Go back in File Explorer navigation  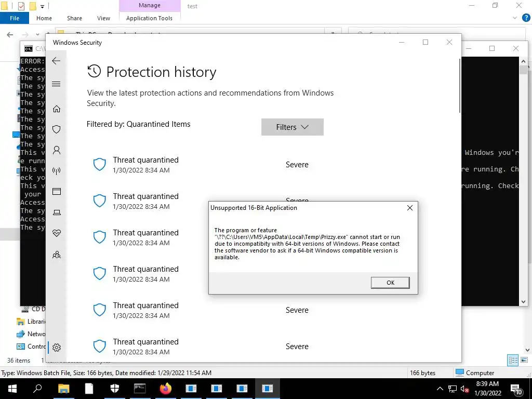[10, 35]
